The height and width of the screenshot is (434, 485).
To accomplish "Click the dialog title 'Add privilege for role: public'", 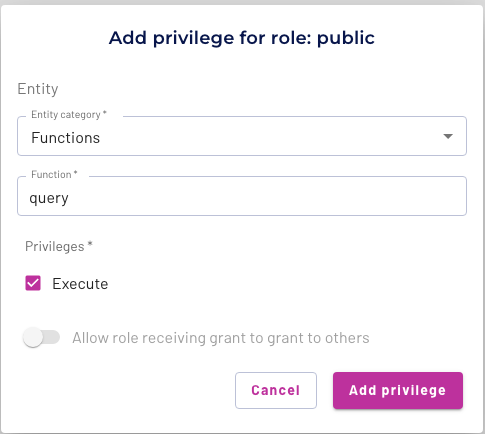I will (x=242, y=38).
